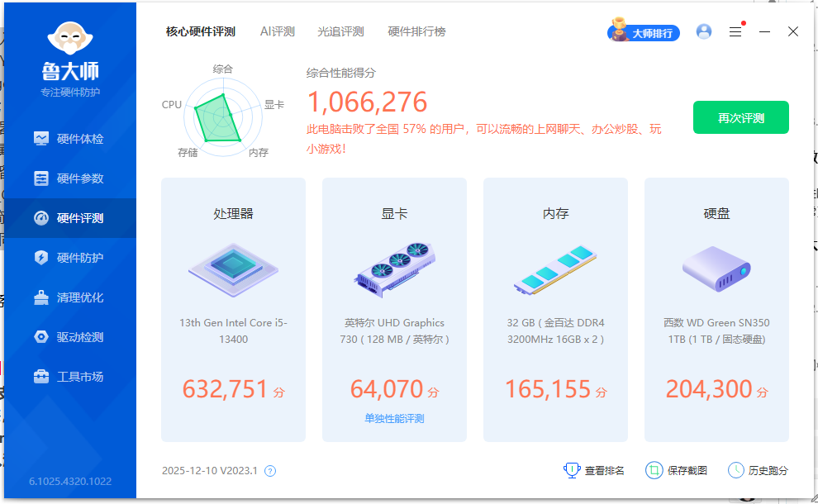Click the help question mark beside the version number
Screen dimensions: 818x504
[269, 470]
